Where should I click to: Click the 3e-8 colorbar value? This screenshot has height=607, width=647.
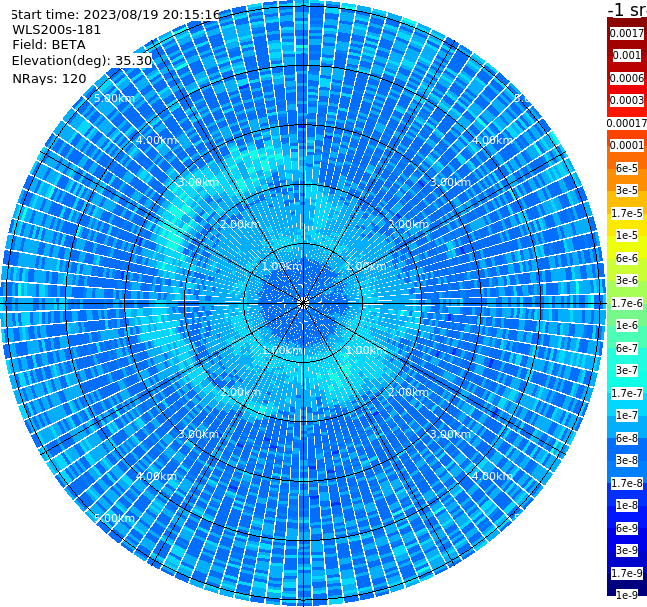coord(627,460)
